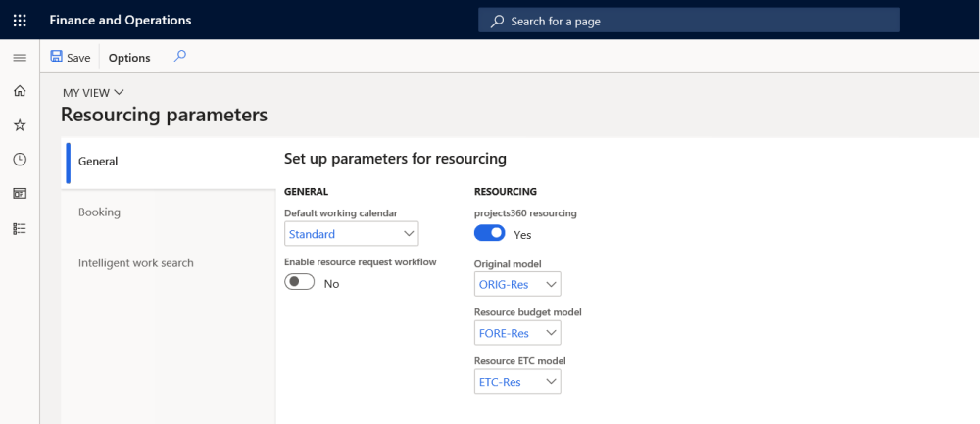Enable resource request workflow toggle
Image resolution: width=980 pixels, height=424 pixels.
coord(300,282)
